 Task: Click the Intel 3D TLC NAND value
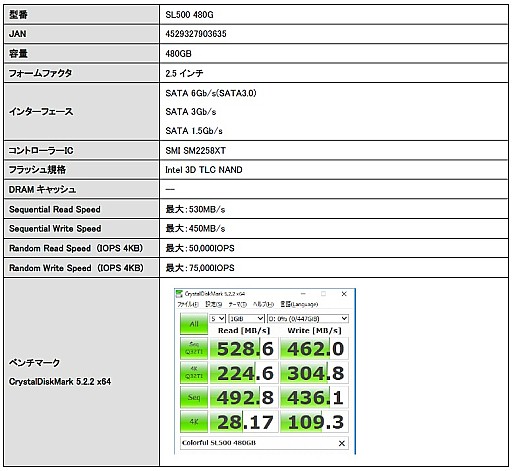(x=204, y=170)
